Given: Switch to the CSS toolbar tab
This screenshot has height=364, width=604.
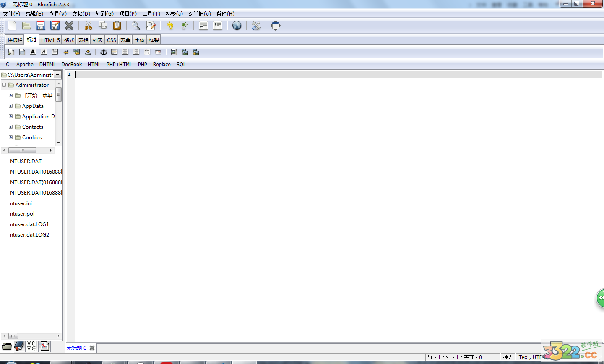Looking at the screenshot, I should pyautogui.click(x=112, y=40).
